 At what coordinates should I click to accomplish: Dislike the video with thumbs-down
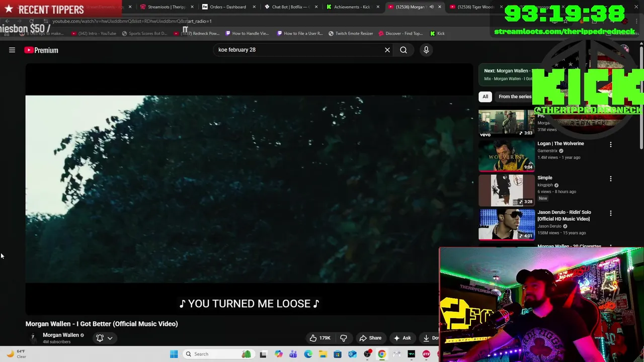344,338
